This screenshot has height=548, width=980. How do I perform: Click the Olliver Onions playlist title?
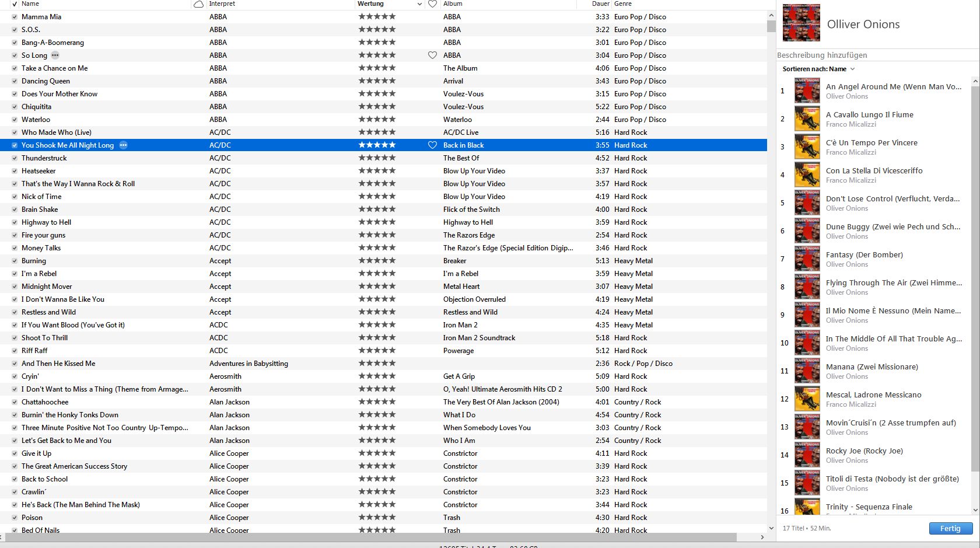point(863,24)
